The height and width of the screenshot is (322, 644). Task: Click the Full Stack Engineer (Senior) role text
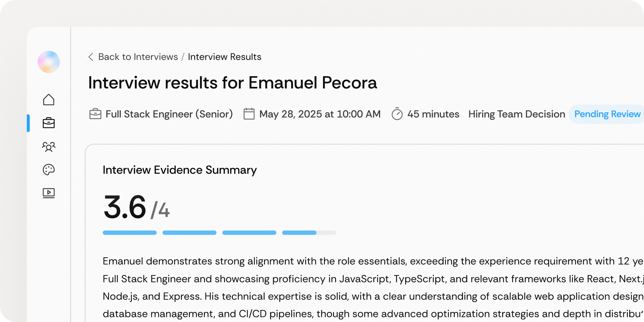click(x=169, y=114)
